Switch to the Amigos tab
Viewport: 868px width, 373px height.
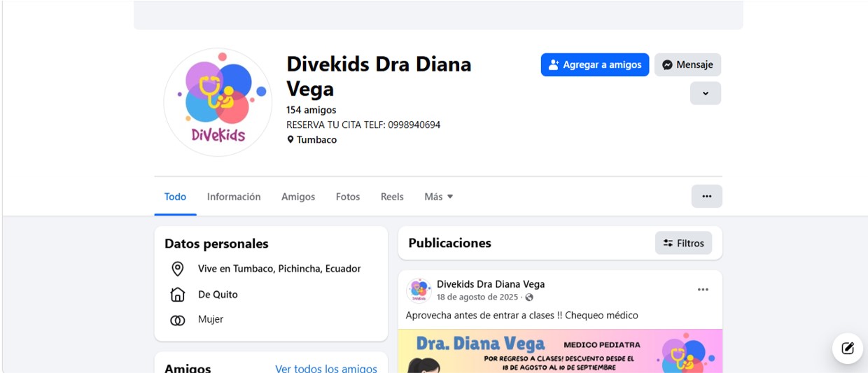298,197
